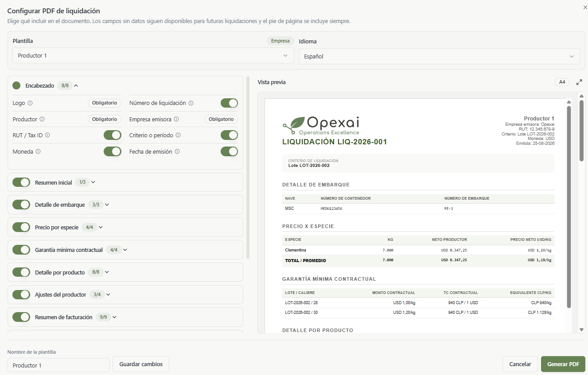Click the info icon beside Productor field
The height and width of the screenshot is (375, 588).
tap(42, 119)
